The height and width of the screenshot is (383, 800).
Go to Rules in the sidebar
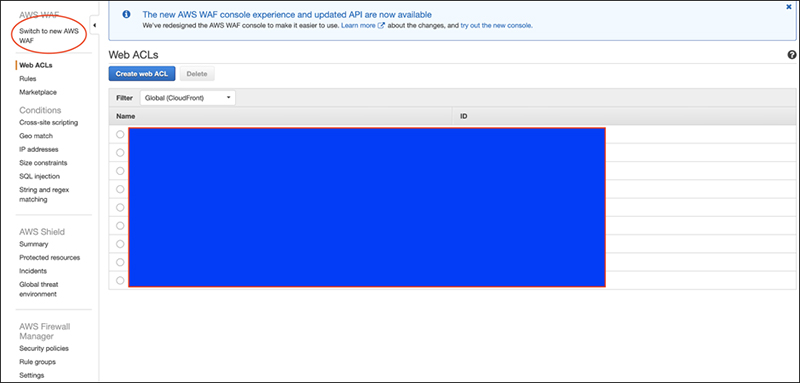click(28, 79)
